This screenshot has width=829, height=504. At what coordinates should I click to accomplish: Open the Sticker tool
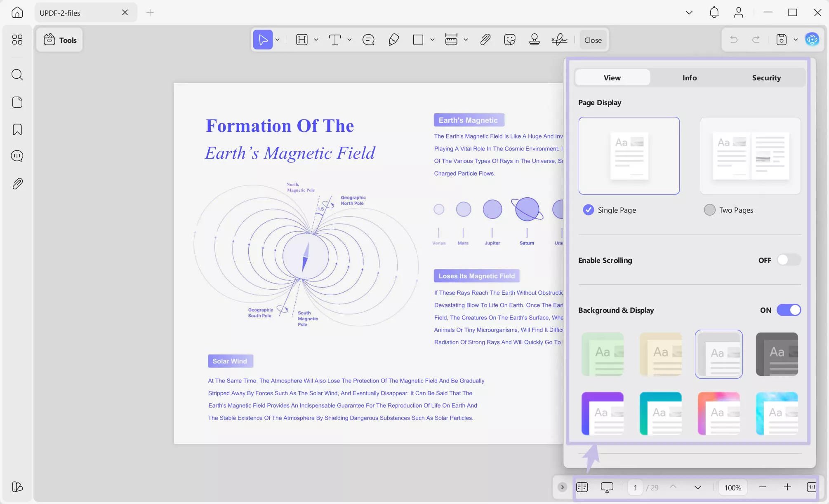click(510, 40)
